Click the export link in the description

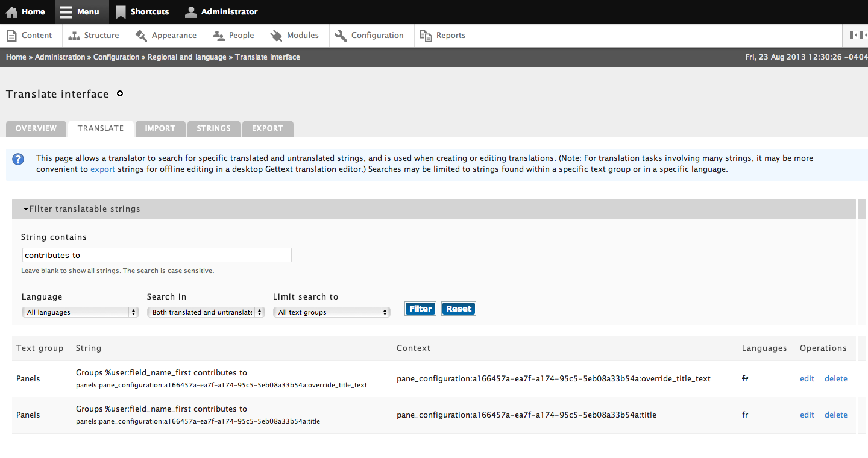click(102, 169)
